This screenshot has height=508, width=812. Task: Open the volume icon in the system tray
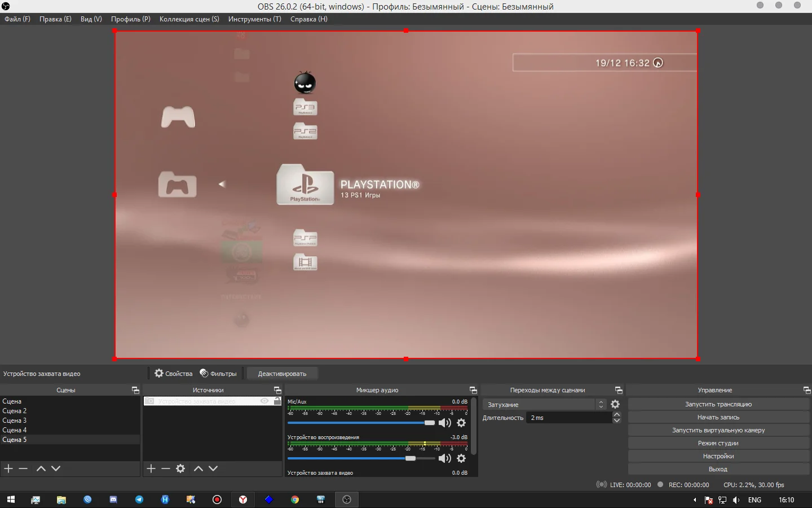pos(736,500)
